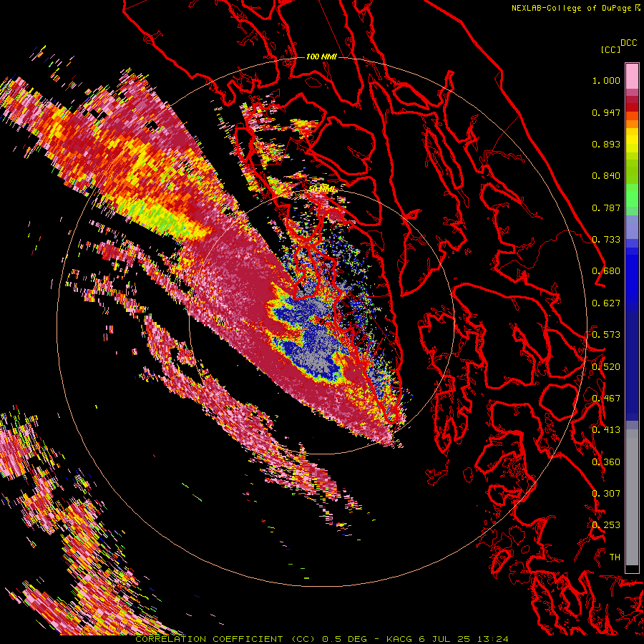Image resolution: width=644 pixels, height=644 pixels.
Task: Click the 0.893 scale value
Action: pos(606,144)
